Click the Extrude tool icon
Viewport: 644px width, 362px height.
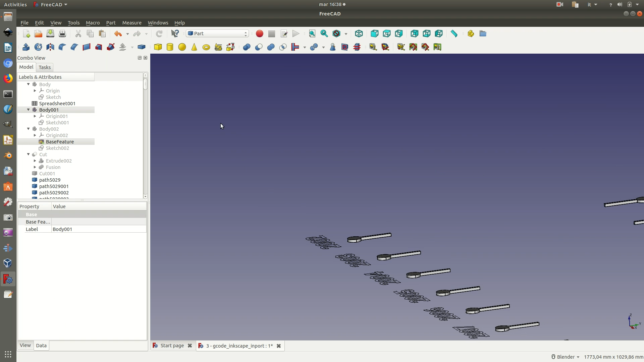click(26, 47)
